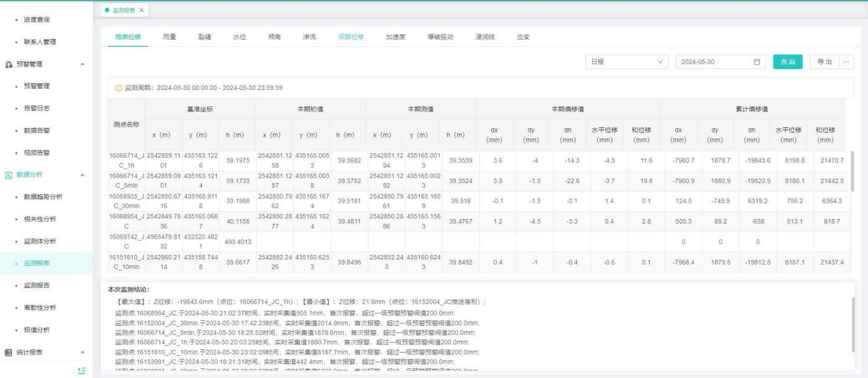Screen dimensions: 868x378
Task: Click the 预警管理 section bell icon
Action: (x=8, y=64)
